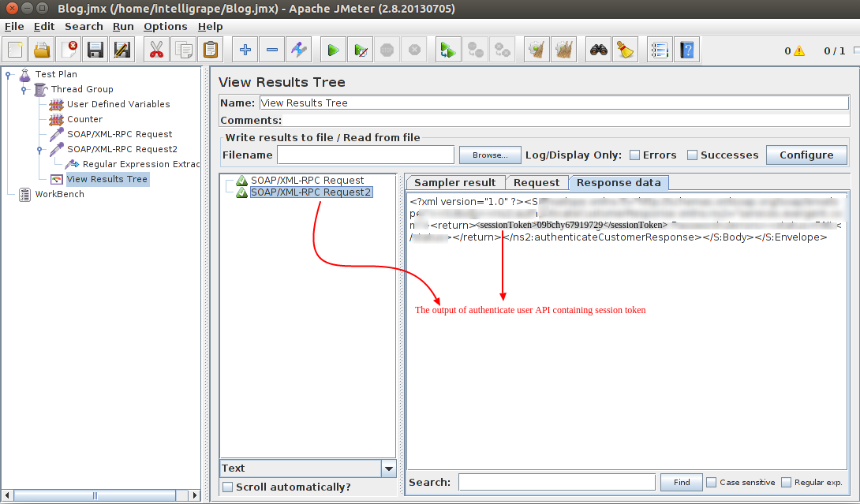Click the remote stop all icon

[x=475, y=50]
